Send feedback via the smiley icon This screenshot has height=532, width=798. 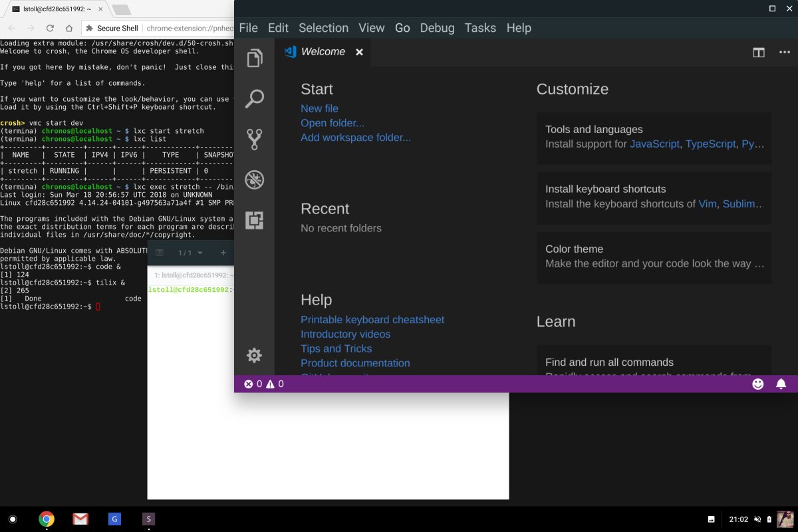pyautogui.click(x=759, y=384)
